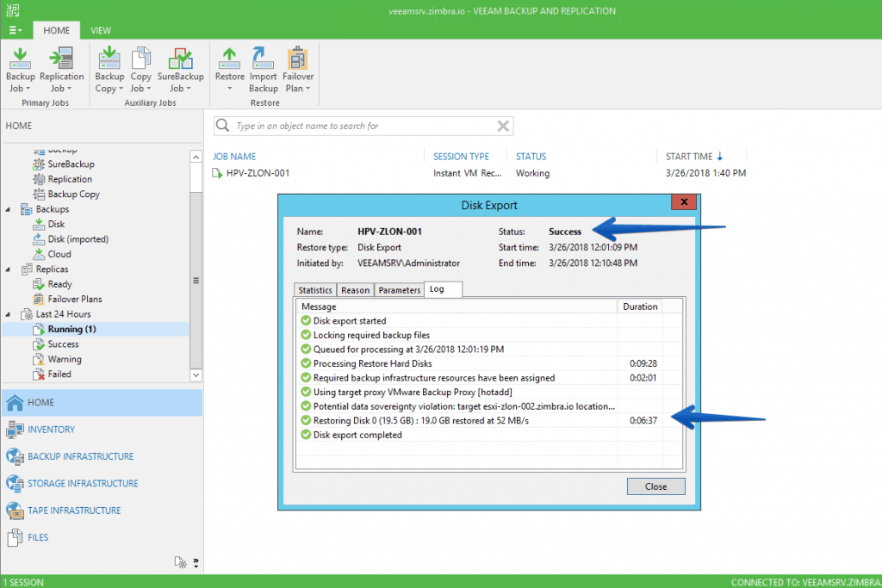Select Backup Copy in the jobs tree
Screen dimensions: 882x588
click(x=73, y=194)
